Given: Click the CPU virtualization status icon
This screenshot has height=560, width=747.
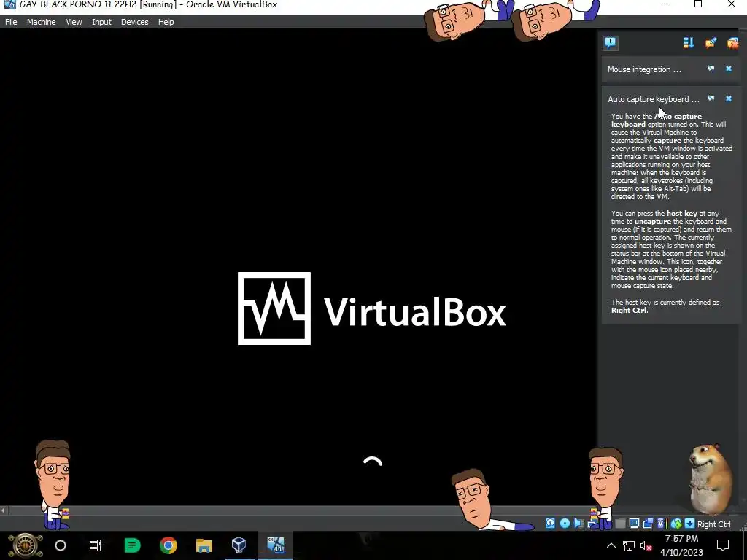Looking at the screenshot, I should pyautogui.click(x=661, y=524).
